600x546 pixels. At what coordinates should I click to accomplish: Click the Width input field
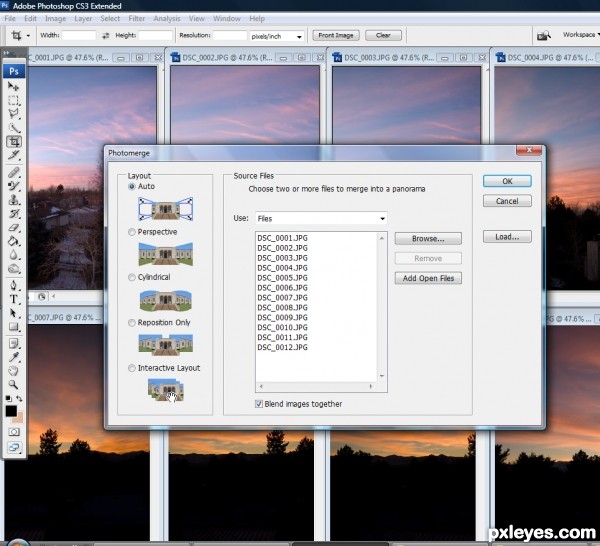click(78, 36)
